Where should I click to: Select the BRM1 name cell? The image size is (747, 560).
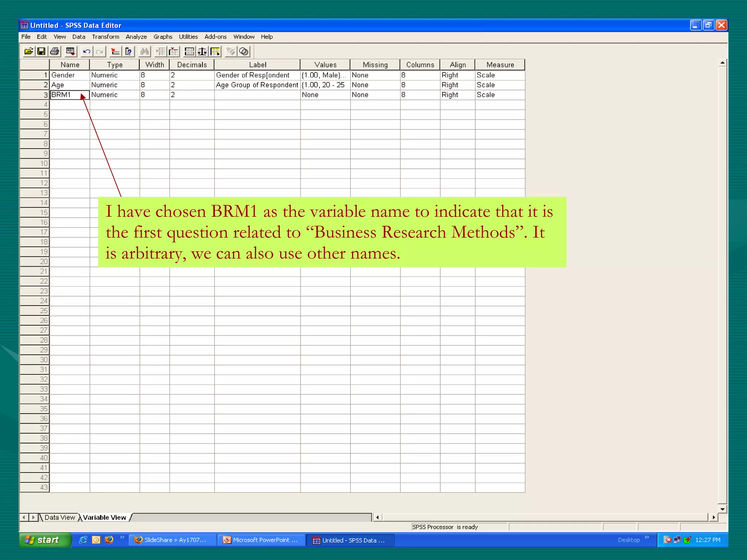70,95
